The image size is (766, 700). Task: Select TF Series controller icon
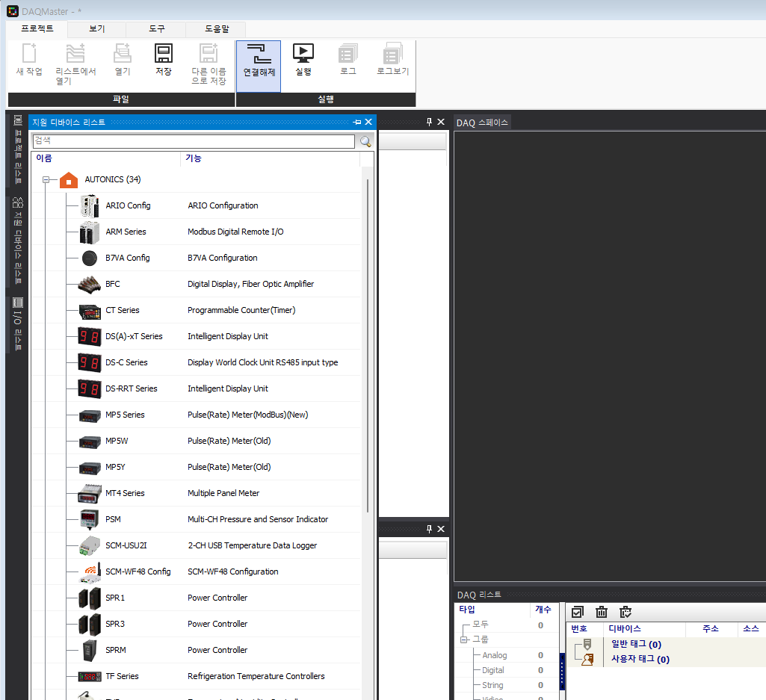[90, 677]
